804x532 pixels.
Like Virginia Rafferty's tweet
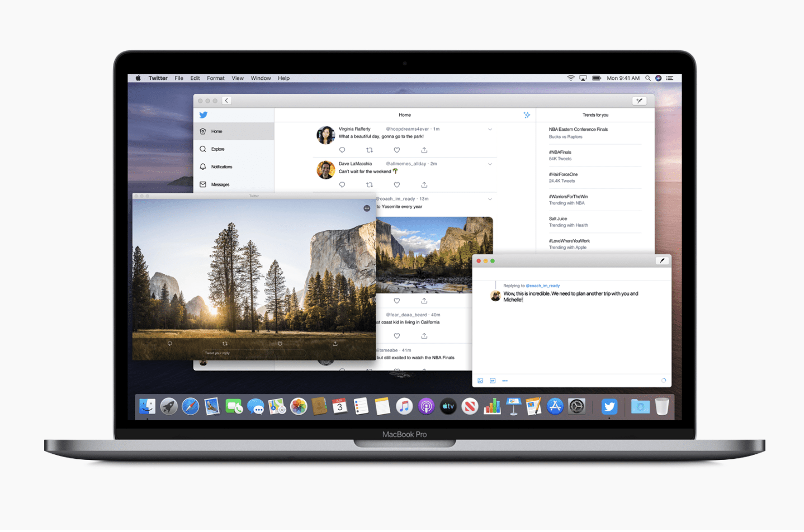point(396,150)
